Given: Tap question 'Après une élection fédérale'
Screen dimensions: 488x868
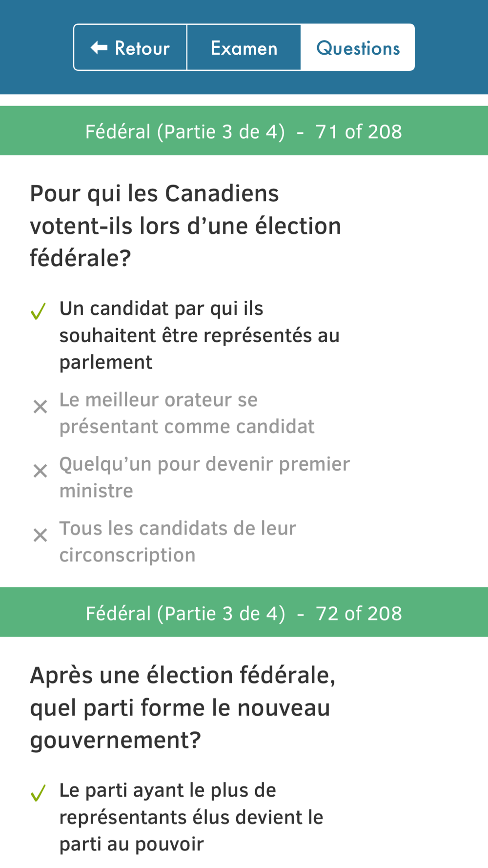Looking at the screenshot, I should tap(182, 707).
